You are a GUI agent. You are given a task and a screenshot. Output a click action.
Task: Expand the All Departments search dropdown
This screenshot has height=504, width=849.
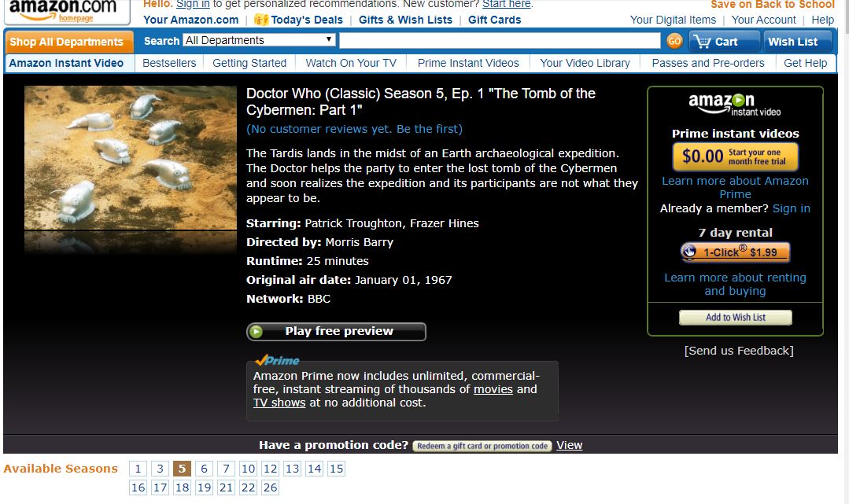click(x=259, y=40)
